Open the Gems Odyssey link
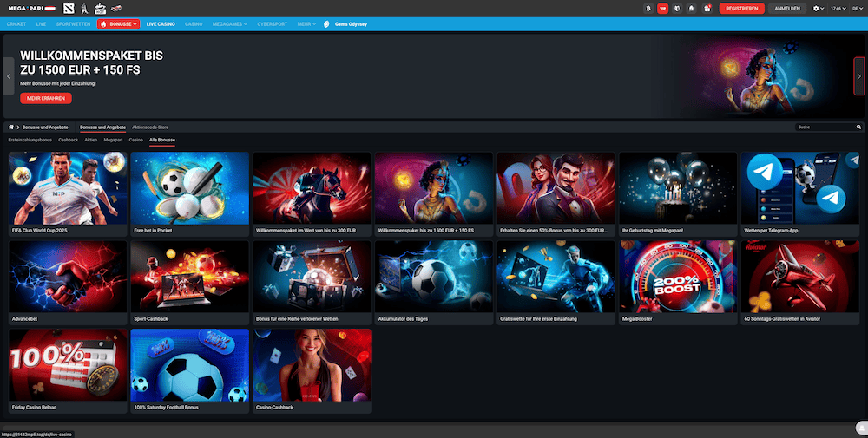This screenshot has width=868, height=438. tap(351, 24)
